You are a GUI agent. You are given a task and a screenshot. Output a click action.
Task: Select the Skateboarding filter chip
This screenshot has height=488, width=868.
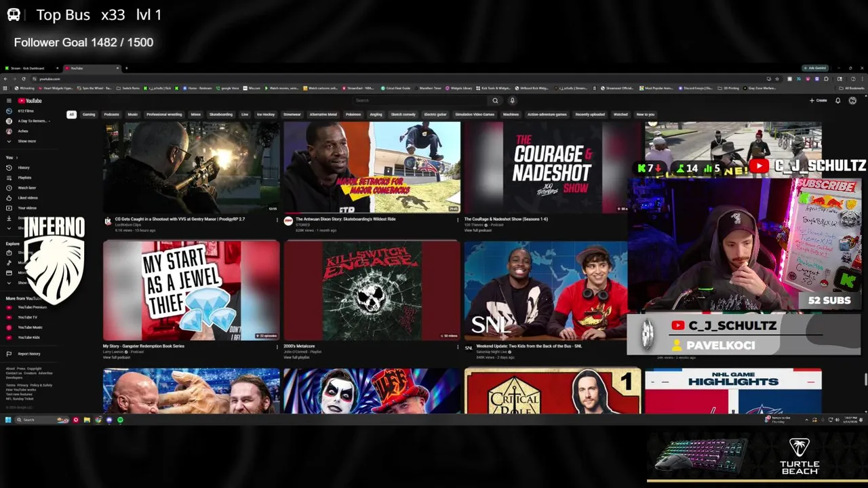pyautogui.click(x=220, y=114)
